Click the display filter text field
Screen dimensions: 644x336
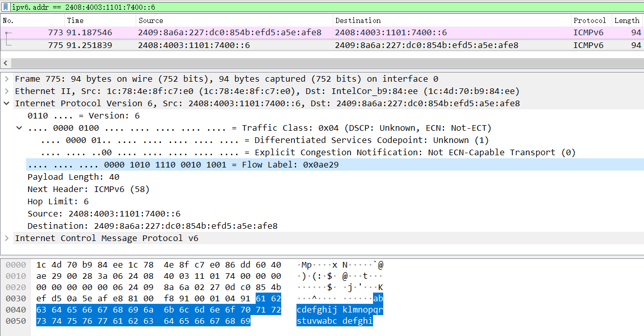point(306,7)
